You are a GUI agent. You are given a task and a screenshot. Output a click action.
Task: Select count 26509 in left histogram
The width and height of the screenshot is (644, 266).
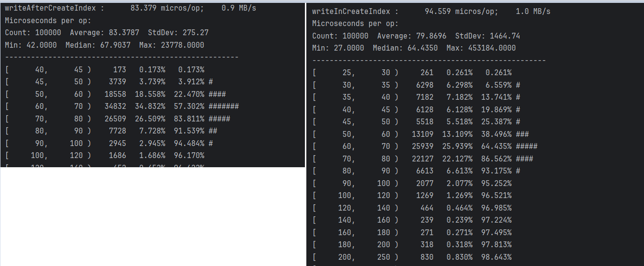[x=115, y=119]
